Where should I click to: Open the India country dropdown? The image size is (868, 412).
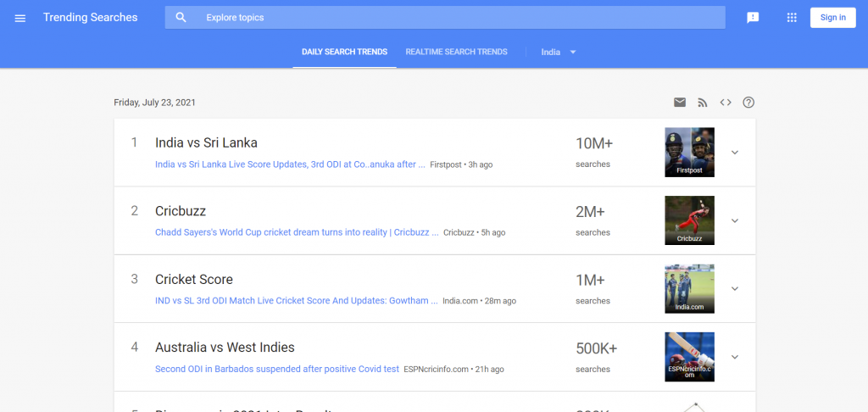[559, 52]
